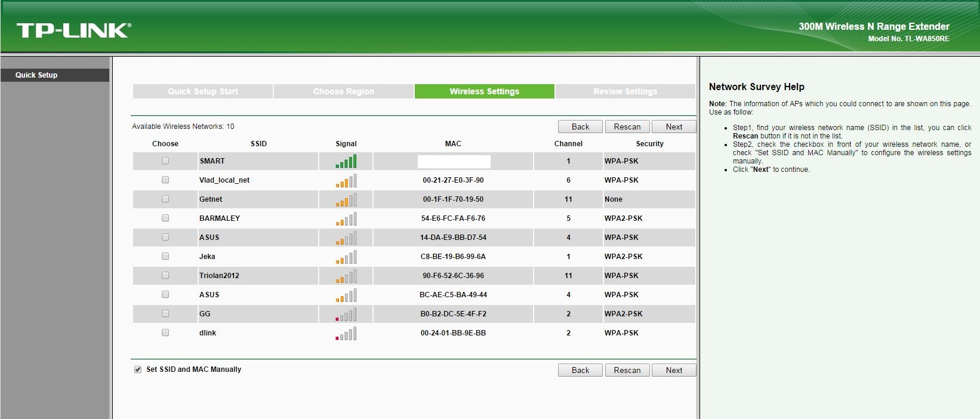The width and height of the screenshot is (980, 419).
Task: Click MAC address BC-AE-C5-BA-49-44
Action: coord(453,295)
